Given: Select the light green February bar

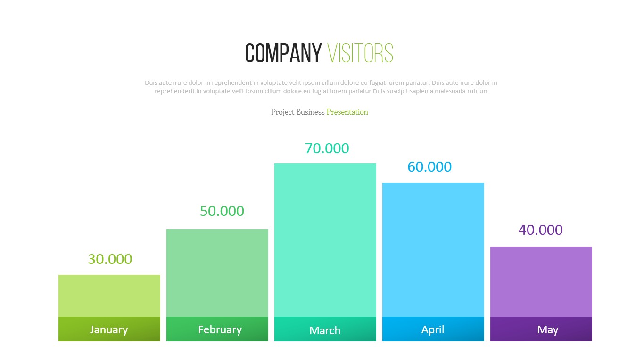Looking at the screenshot, I should coord(217,273).
